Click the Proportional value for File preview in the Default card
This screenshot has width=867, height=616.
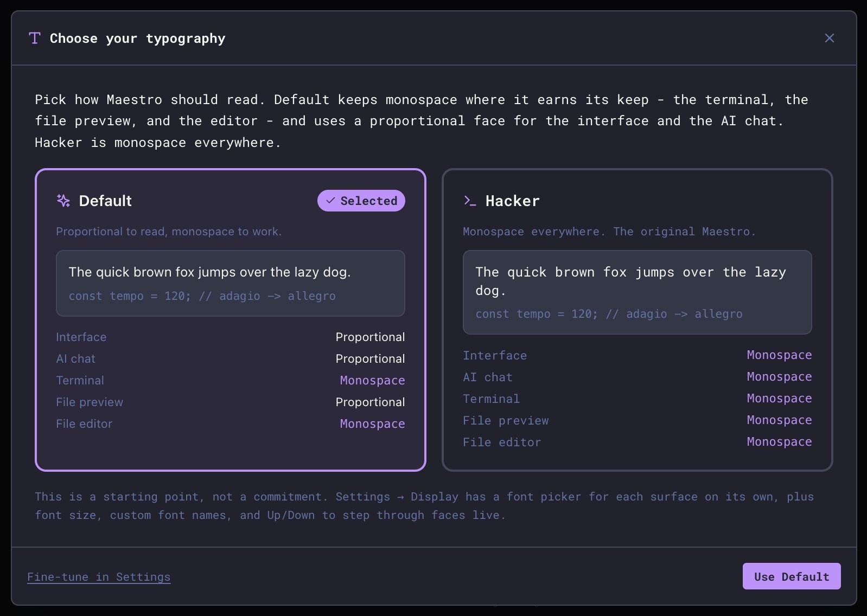point(370,402)
